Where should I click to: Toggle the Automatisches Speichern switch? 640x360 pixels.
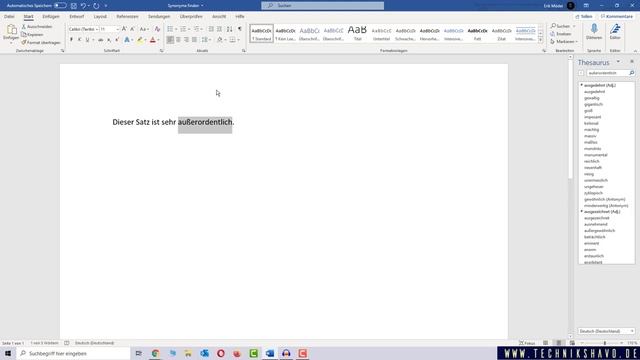[60, 6]
